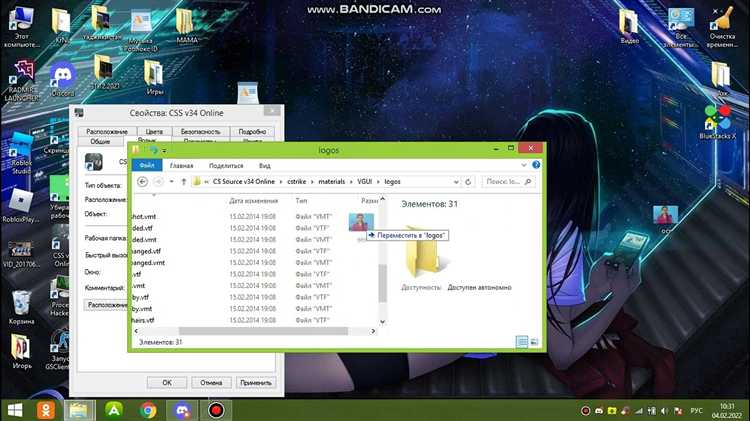Open Odnoklassniki from the taskbar
The width and height of the screenshot is (750, 421).
click(46, 409)
